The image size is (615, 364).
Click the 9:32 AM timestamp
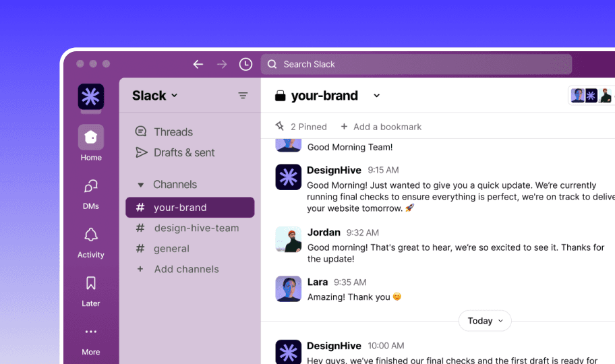[x=363, y=233]
